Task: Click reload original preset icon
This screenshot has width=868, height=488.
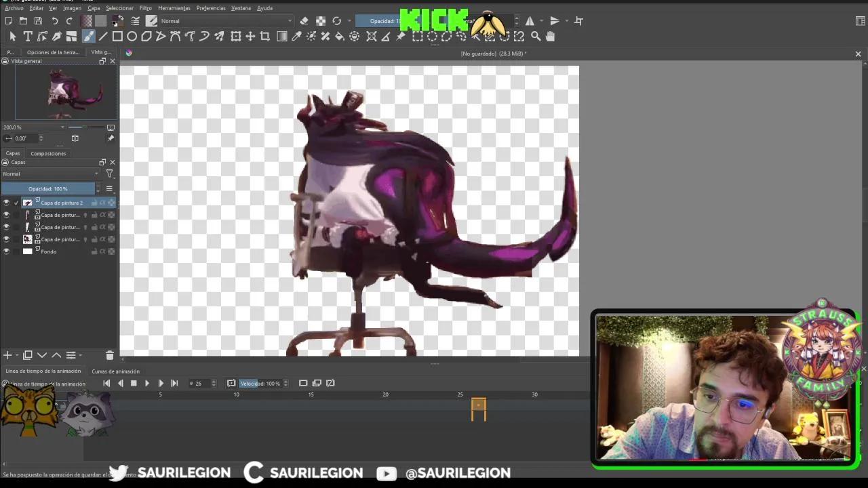Action: pyautogui.click(x=337, y=21)
